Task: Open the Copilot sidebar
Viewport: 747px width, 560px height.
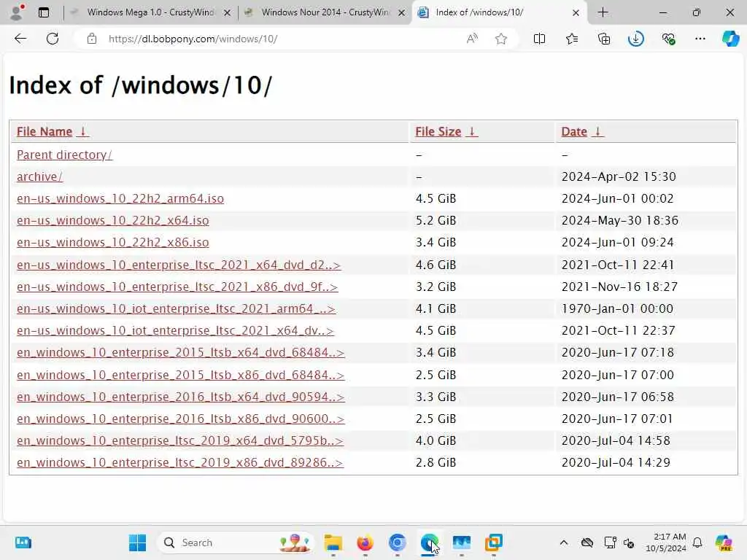Action: 730,39
